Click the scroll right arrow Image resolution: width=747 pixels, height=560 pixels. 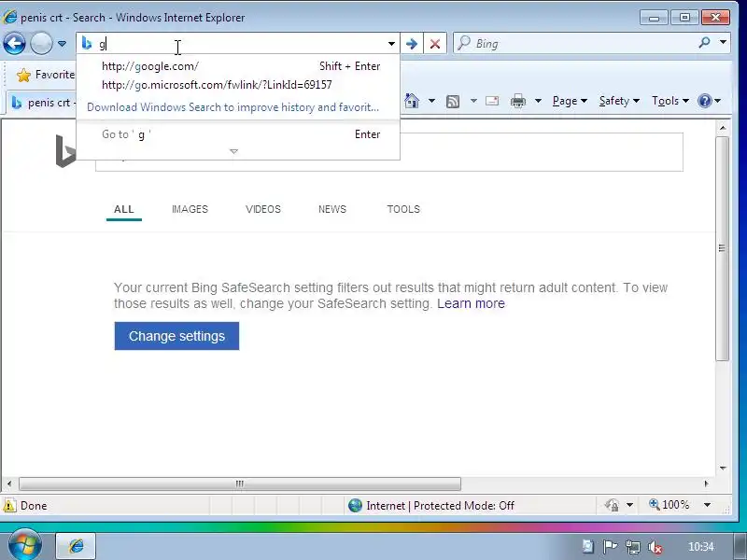[x=706, y=483]
